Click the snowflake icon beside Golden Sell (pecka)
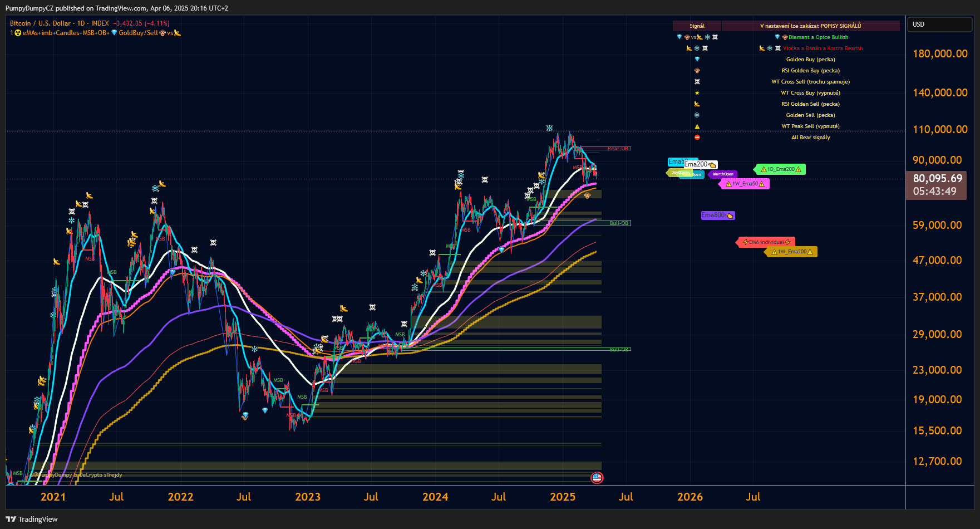 (697, 115)
